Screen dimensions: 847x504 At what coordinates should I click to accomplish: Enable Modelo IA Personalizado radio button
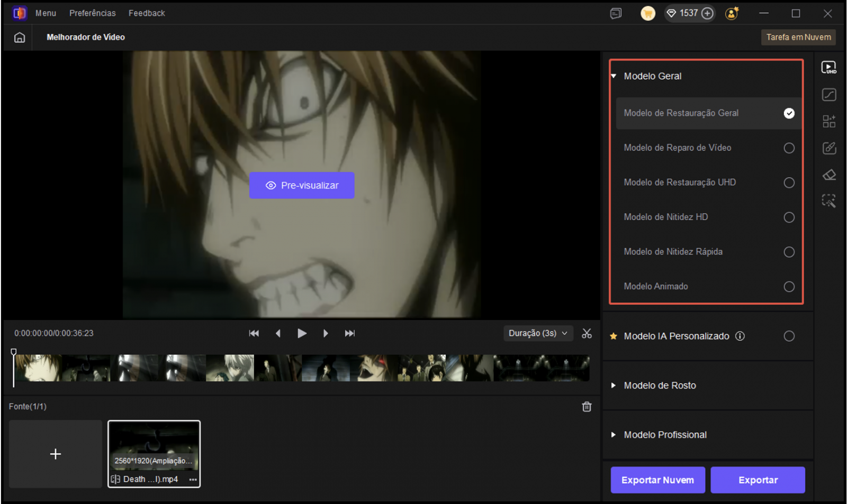pyautogui.click(x=789, y=336)
